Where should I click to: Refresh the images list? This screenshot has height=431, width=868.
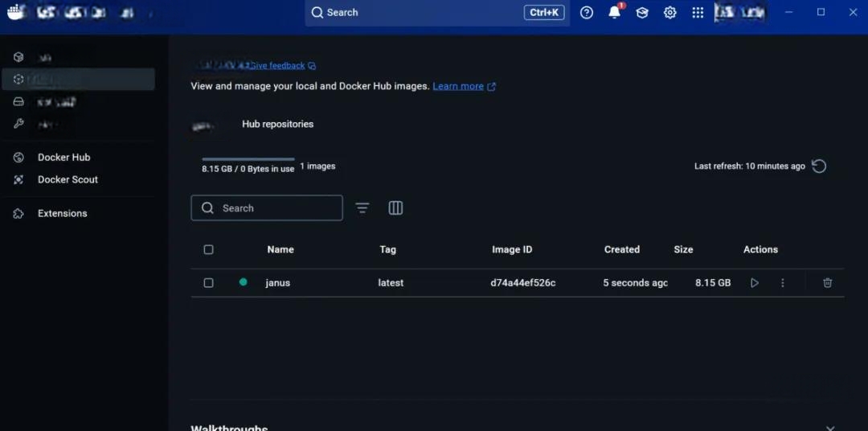[819, 166]
